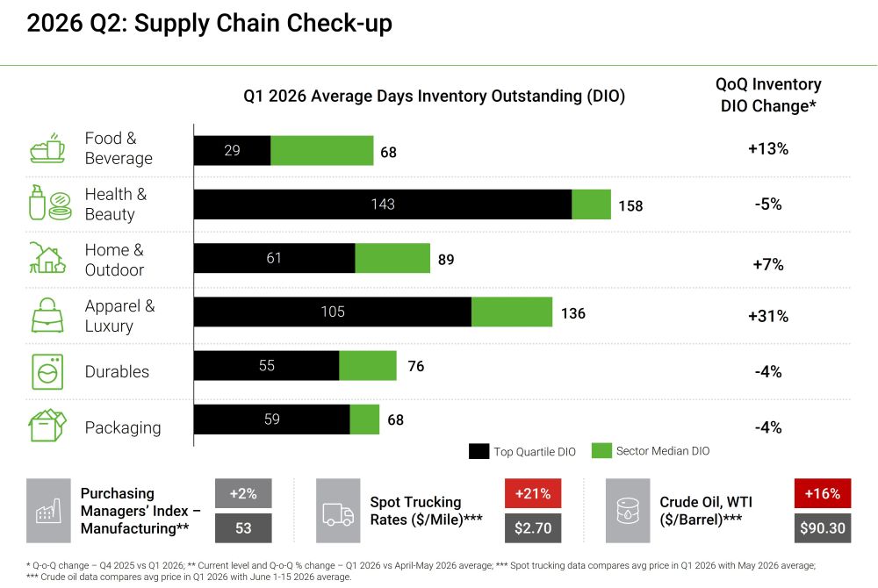Click the black Top Quartile DIO legend swatch
The image size is (878, 588).
(x=479, y=451)
